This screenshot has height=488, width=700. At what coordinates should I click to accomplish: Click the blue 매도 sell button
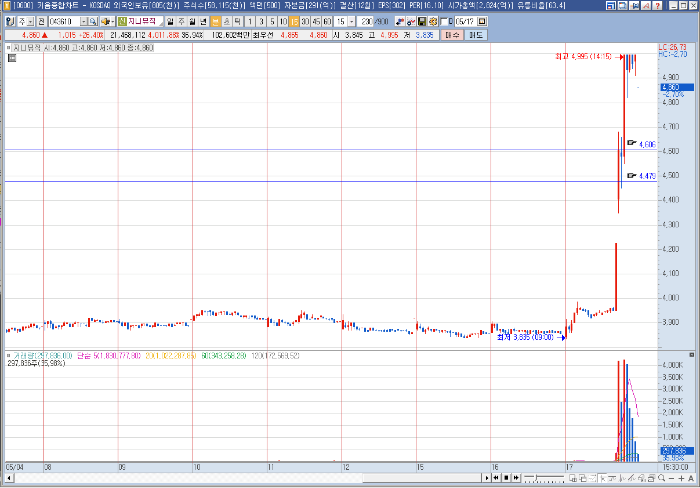(x=475, y=35)
